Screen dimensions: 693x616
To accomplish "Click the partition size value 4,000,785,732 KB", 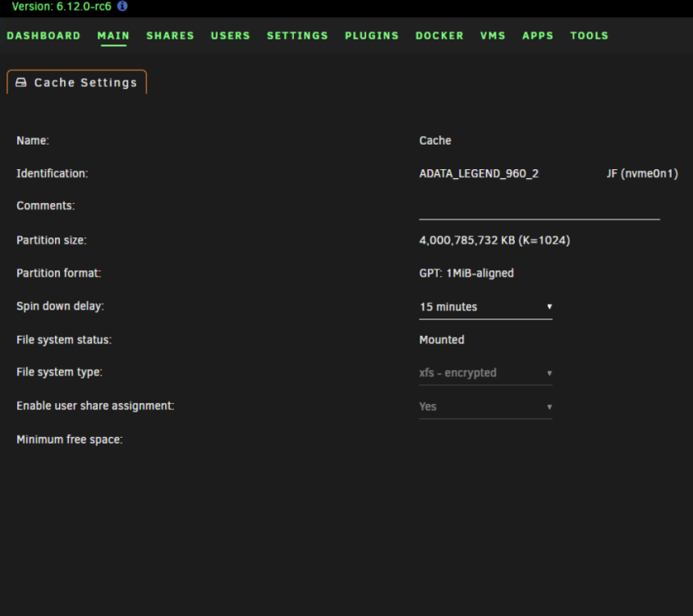I will point(494,240).
